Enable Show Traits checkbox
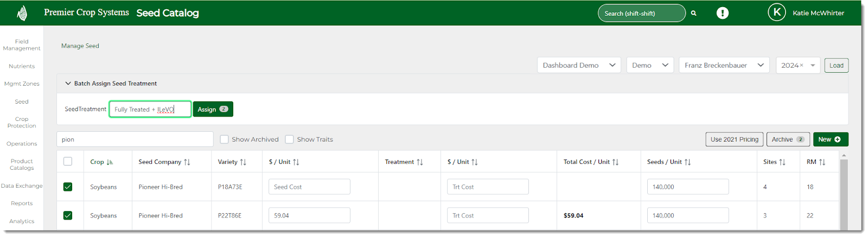Image resolution: width=868 pixels, height=237 pixels. tap(289, 139)
